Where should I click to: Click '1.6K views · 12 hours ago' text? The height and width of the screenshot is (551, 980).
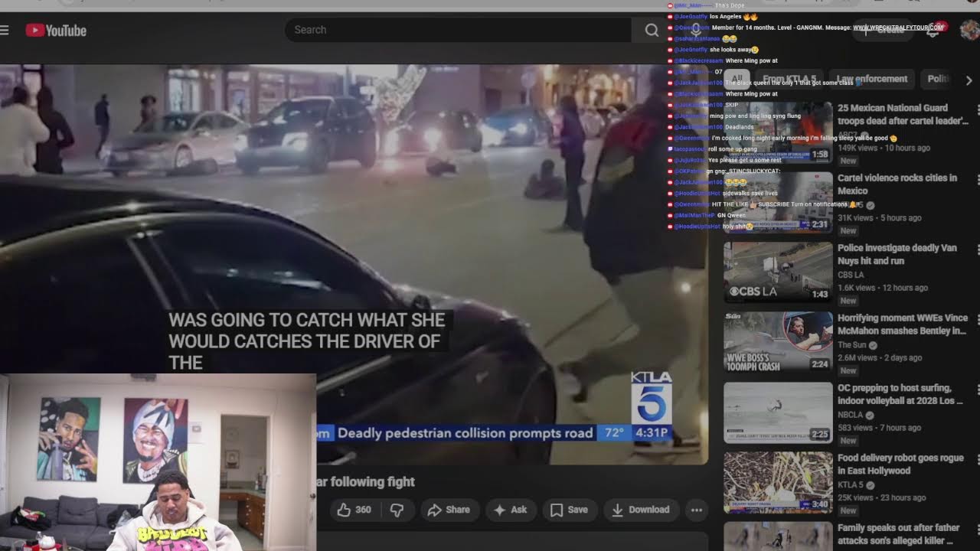pyautogui.click(x=883, y=288)
